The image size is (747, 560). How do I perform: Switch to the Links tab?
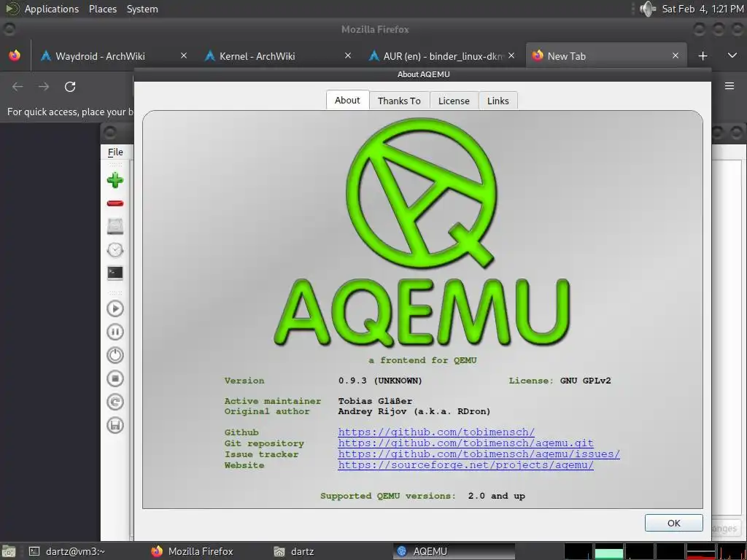tap(498, 101)
